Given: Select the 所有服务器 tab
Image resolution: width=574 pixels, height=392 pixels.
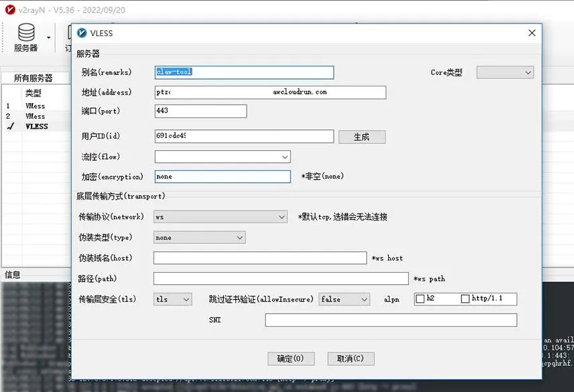Looking at the screenshot, I should click(x=35, y=78).
